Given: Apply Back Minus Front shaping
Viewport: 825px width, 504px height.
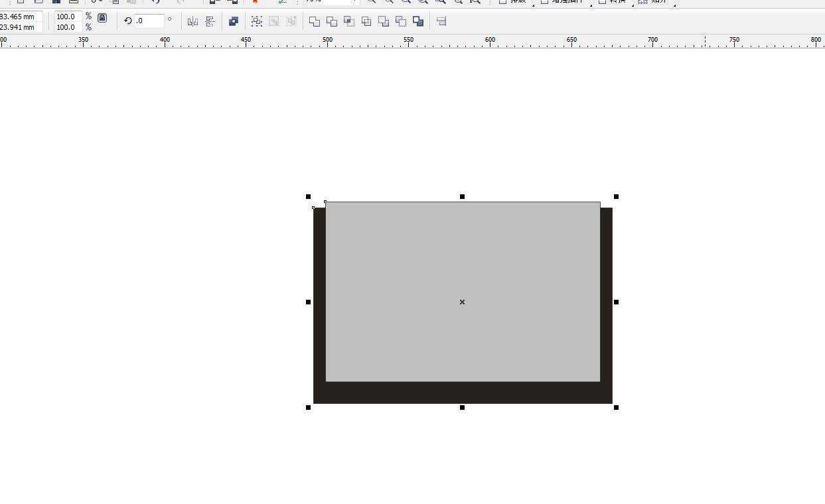Looking at the screenshot, I should (401, 22).
